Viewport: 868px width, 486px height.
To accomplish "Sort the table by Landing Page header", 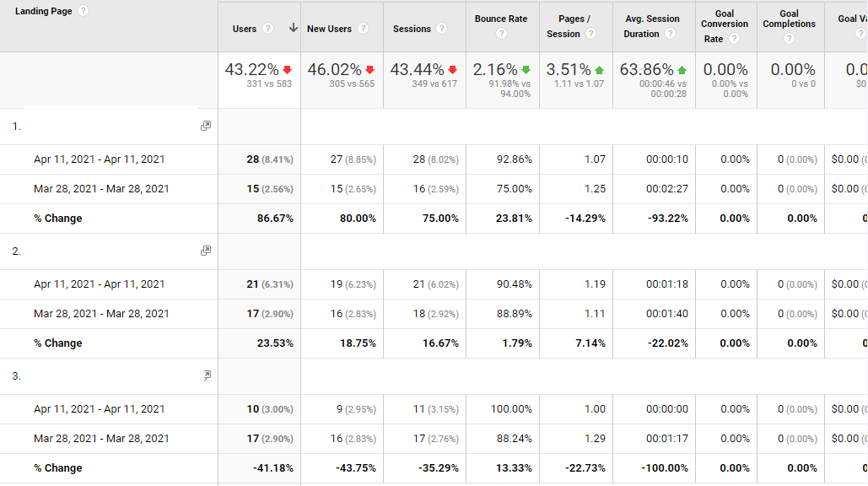I will pos(43,12).
